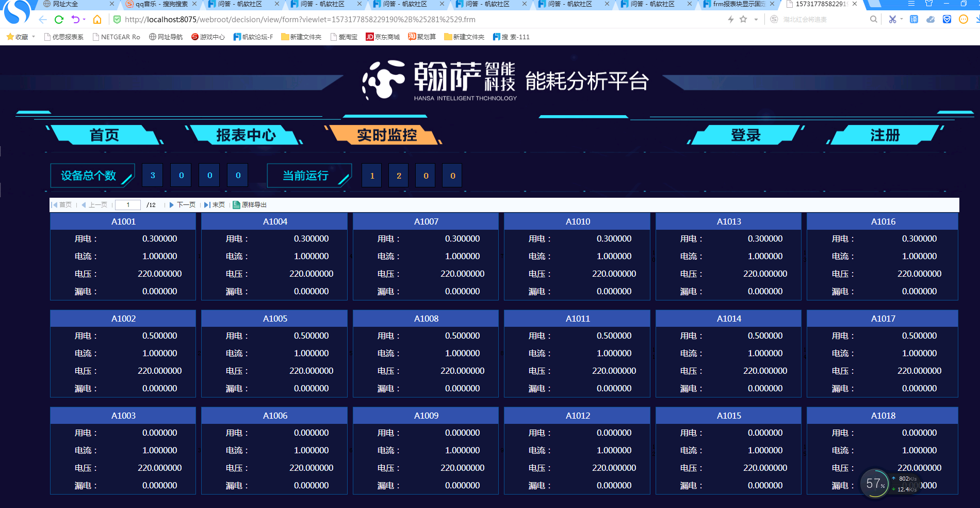
Task: Click the browser back arrow
Action: point(43,20)
